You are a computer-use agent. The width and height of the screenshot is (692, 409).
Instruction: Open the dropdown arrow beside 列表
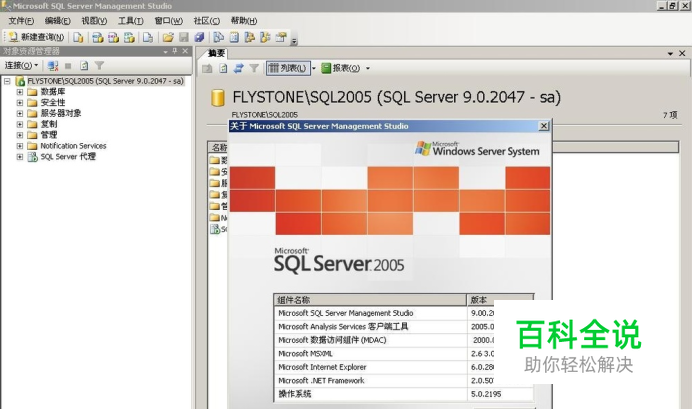314,68
